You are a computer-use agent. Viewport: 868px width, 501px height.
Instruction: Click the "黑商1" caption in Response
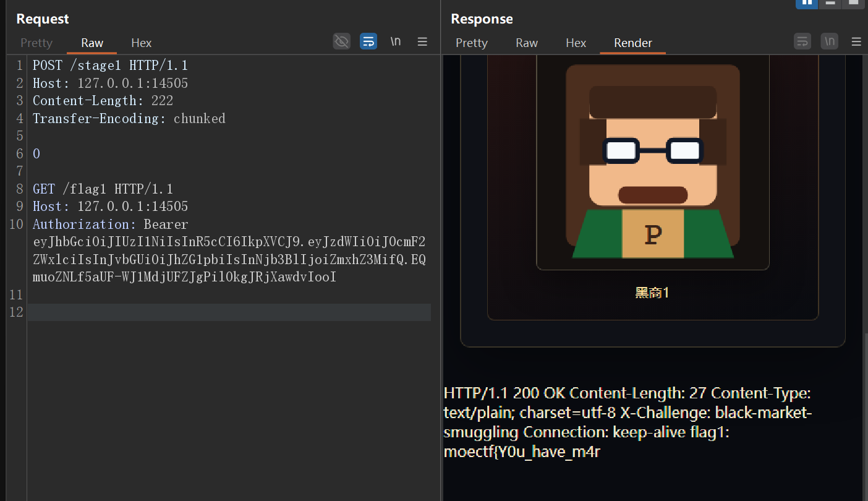[652, 293]
